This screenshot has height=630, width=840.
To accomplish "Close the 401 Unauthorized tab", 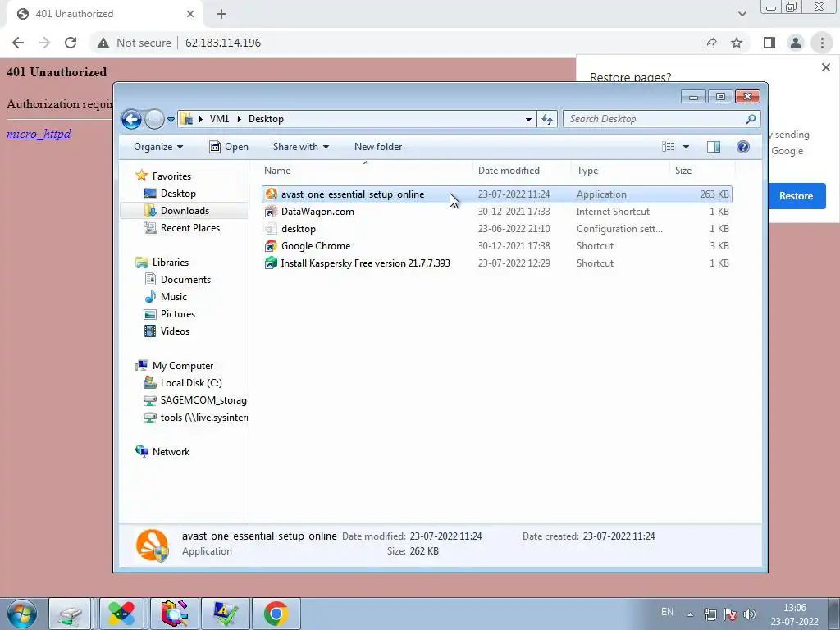I will (190, 14).
